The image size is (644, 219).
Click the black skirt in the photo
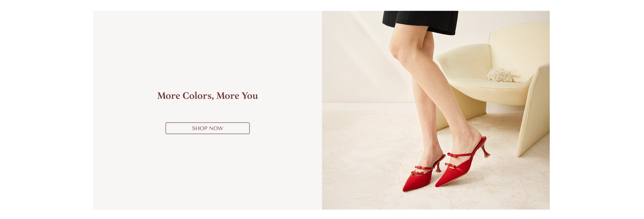[421, 22]
